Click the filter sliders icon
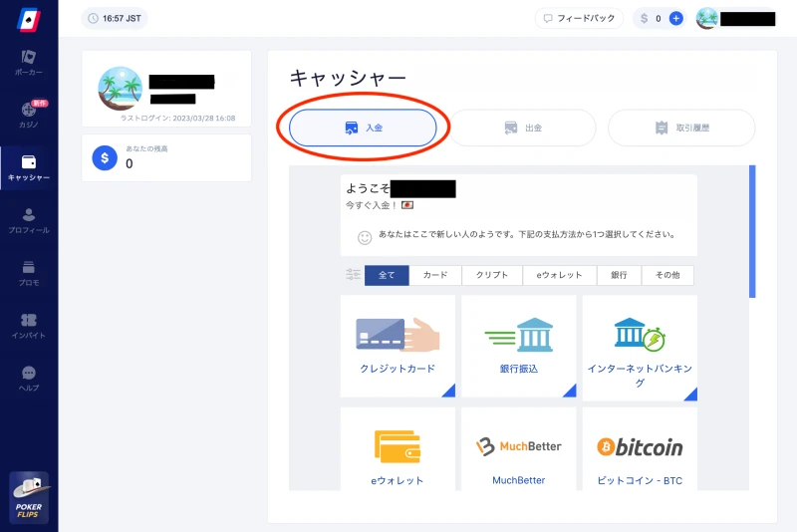797x532 pixels. tap(353, 275)
